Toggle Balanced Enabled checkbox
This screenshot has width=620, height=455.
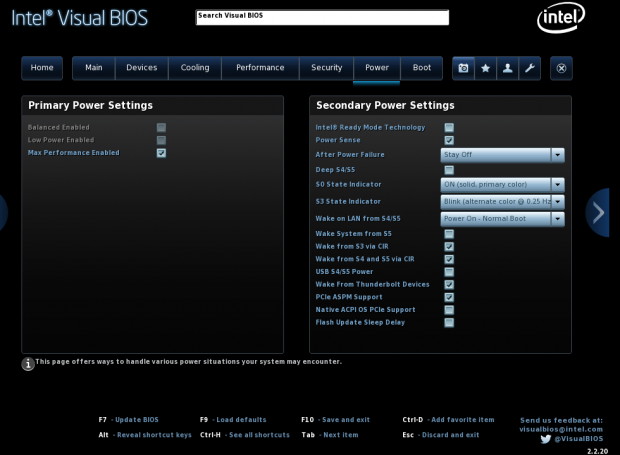tap(161, 127)
